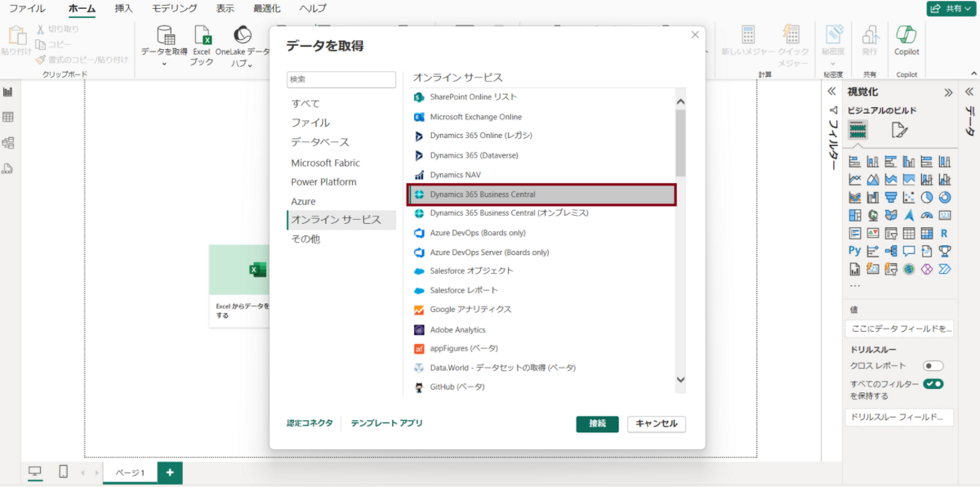Image resolution: width=980 pixels, height=487 pixels.
Task: Switch to the format visual pane icon
Action: pos(899,130)
